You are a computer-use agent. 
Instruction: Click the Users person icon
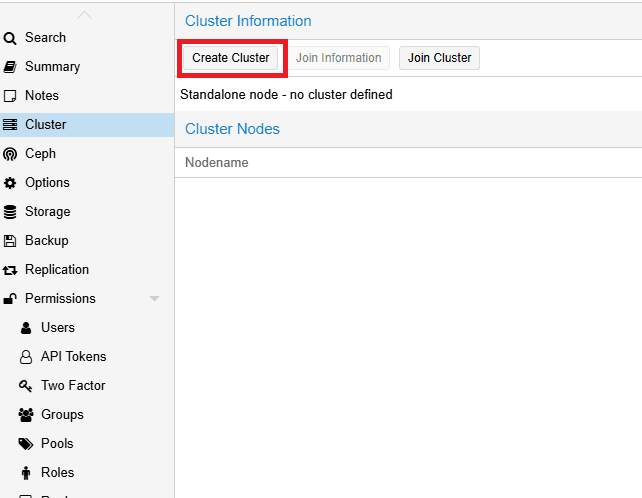[x=26, y=328]
